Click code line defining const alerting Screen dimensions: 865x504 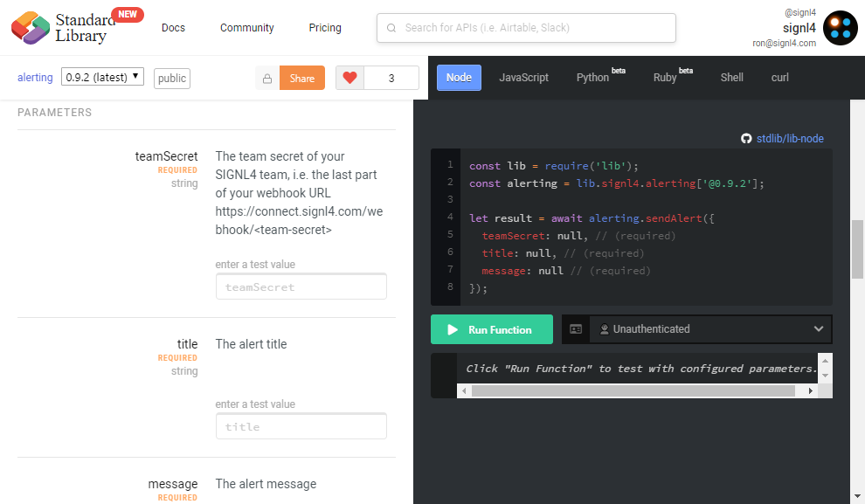[617, 183]
